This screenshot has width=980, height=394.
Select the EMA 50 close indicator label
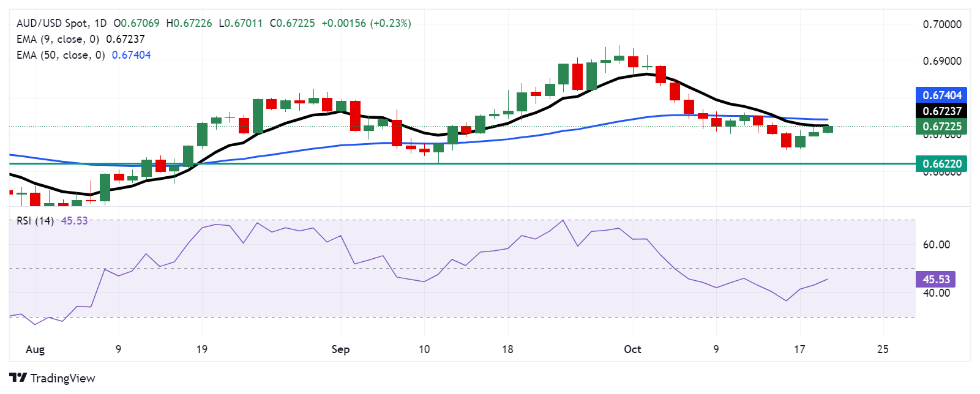coord(61,55)
